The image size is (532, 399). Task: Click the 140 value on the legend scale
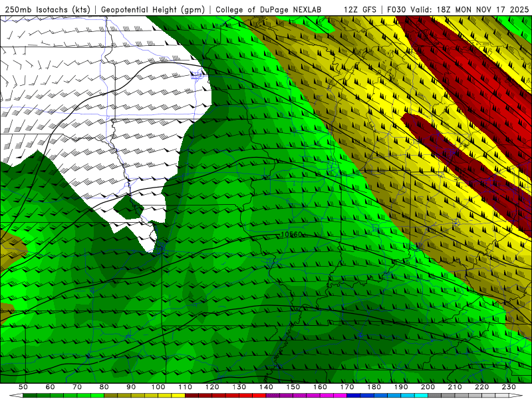coord(267,387)
